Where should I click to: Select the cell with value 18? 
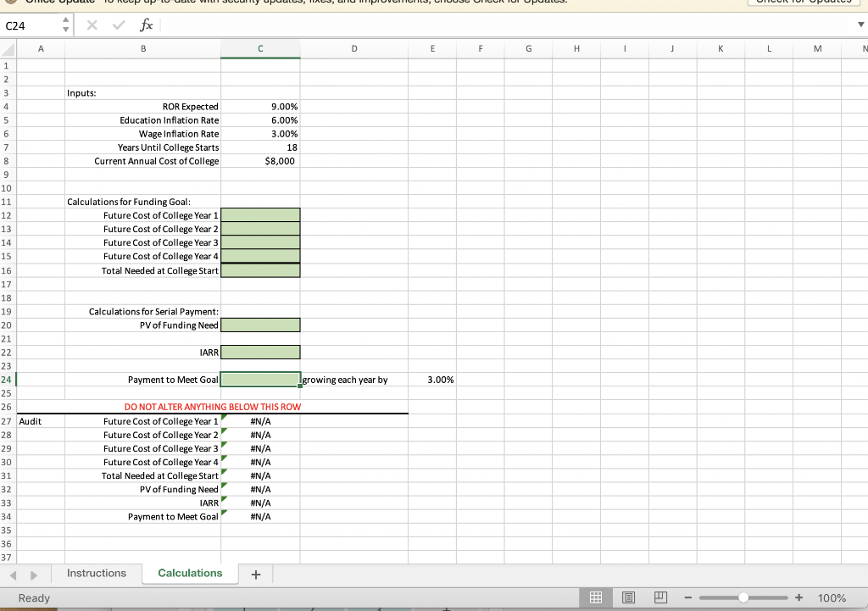click(x=260, y=147)
